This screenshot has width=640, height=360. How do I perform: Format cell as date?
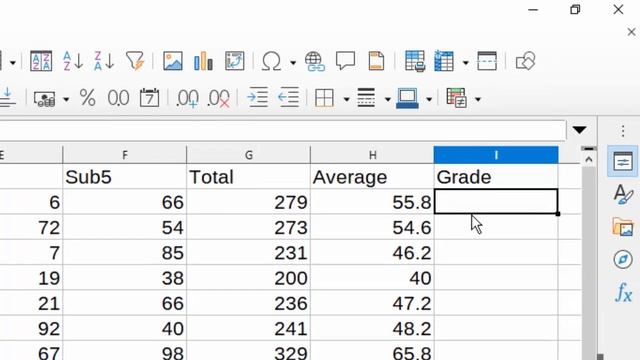tap(149, 98)
